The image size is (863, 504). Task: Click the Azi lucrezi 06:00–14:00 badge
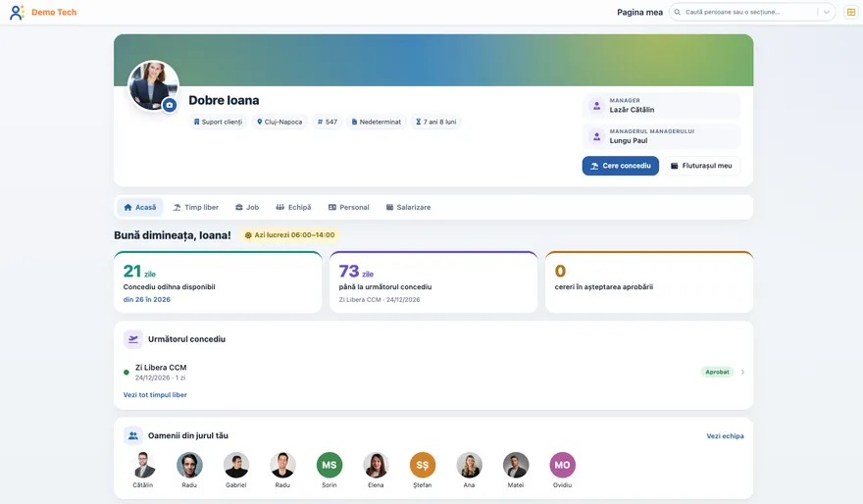(289, 235)
